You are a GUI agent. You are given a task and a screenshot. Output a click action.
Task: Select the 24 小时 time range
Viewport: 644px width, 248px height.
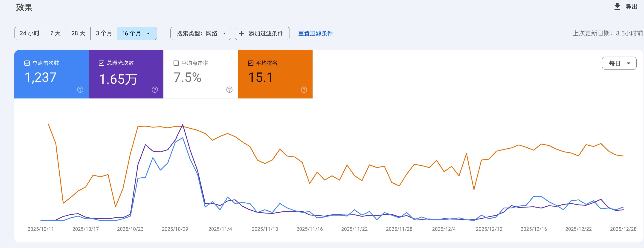29,34
